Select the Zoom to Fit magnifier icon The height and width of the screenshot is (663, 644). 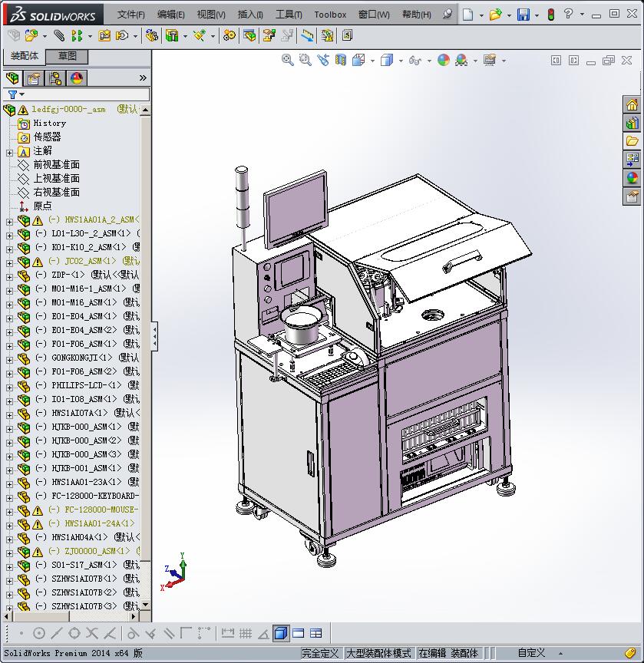pos(288,60)
